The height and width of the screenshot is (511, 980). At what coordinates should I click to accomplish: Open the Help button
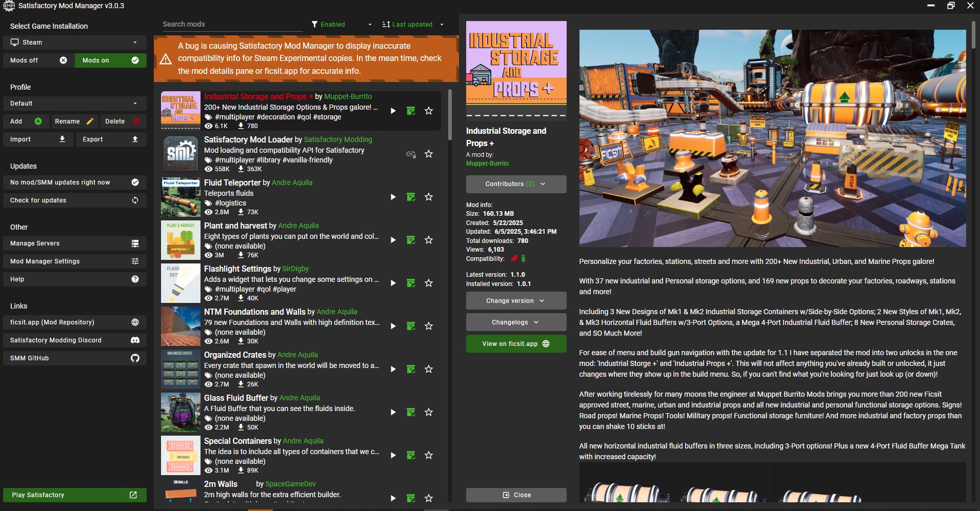pyautogui.click(x=75, y=279)
